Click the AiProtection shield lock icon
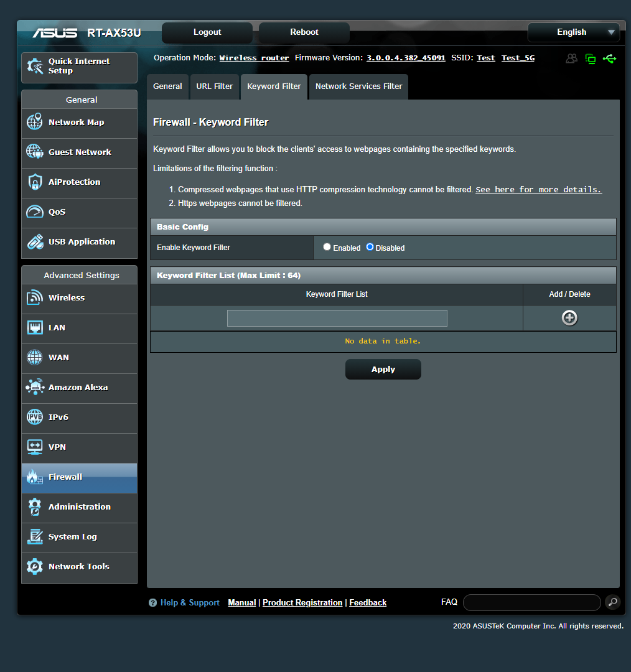631x672 pixels. (x=35, y=182)
